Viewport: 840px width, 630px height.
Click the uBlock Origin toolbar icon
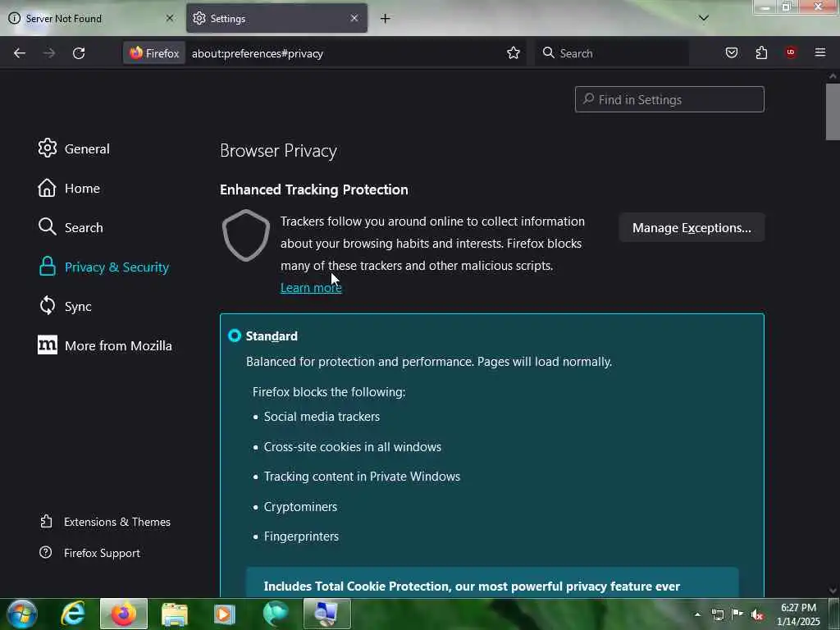point(791,52)
